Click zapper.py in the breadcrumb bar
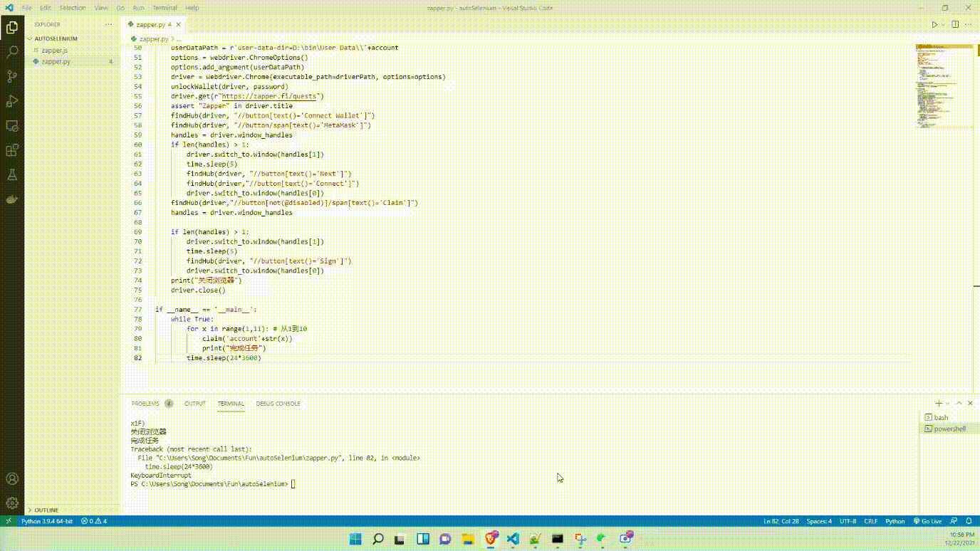 tap(153, 38)
